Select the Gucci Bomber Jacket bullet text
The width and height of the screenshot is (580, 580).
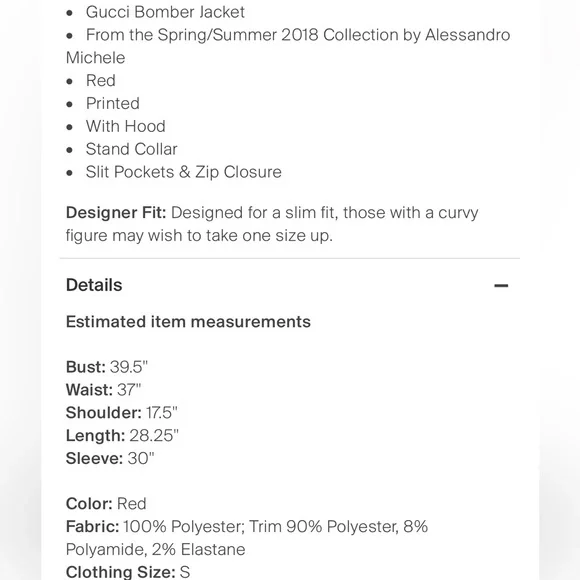click(165, 12)
